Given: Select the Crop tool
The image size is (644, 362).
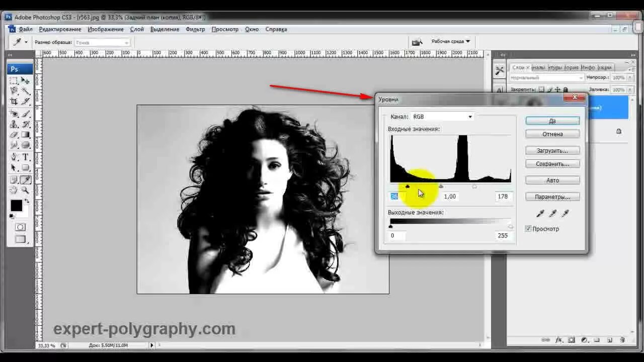Looking at the screenshot, I should [14, 102].
